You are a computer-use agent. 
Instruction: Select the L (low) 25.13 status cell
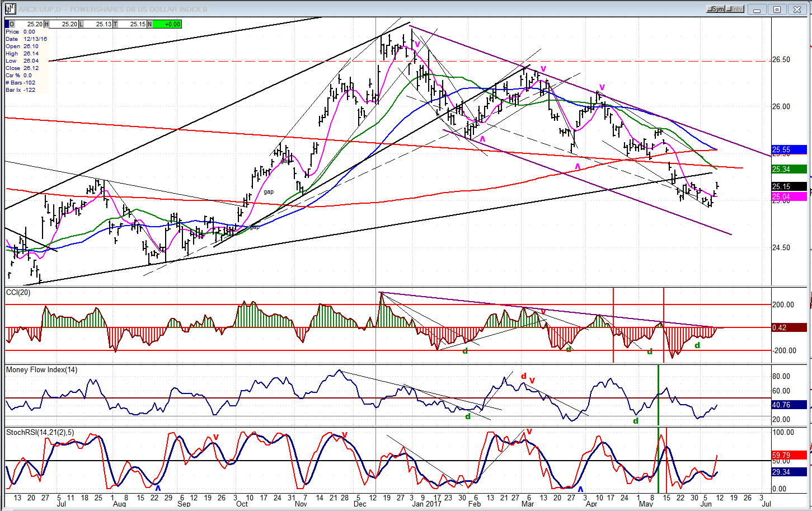[96, 24]
